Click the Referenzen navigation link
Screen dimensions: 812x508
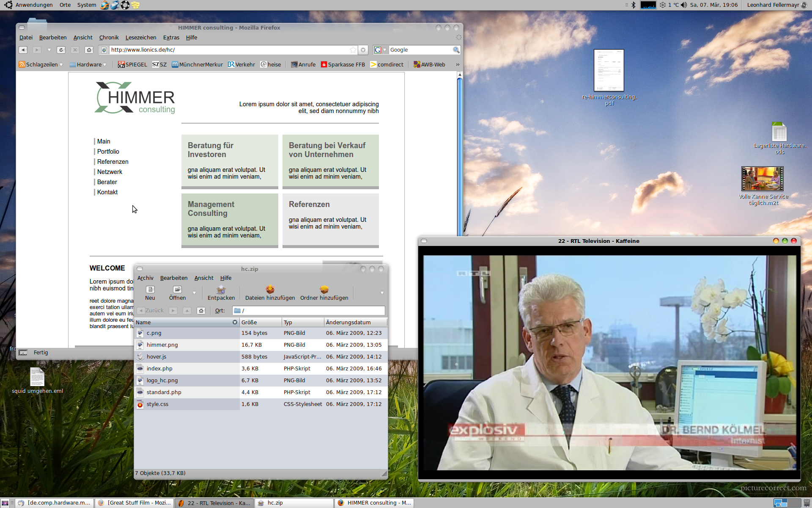[112, 162]
